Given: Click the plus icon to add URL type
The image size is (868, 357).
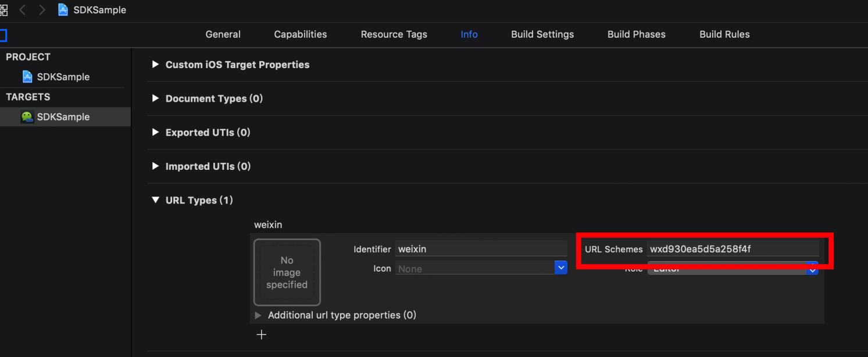Looking at the screenshot, I should 262,334.
